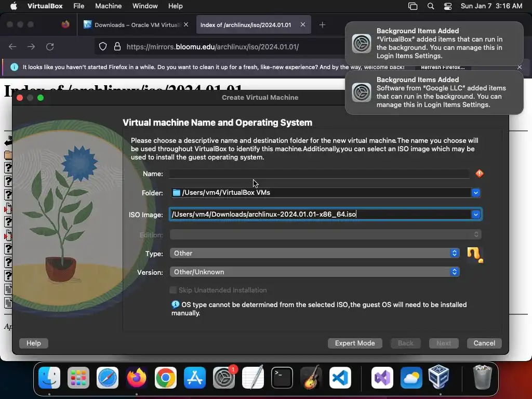Open Google Chrome from the dock

point(166,378)
